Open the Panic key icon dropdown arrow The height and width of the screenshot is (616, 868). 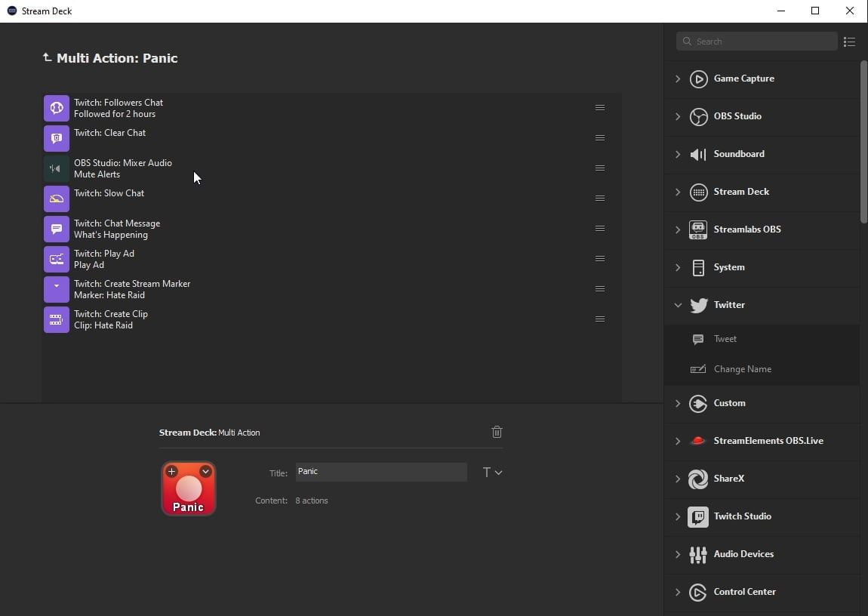pos(205,472)
